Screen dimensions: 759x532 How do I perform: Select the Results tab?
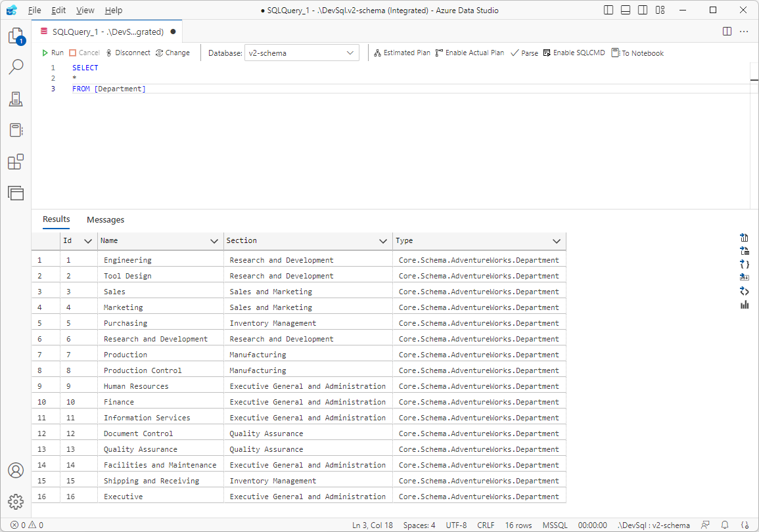coord(56,219)
